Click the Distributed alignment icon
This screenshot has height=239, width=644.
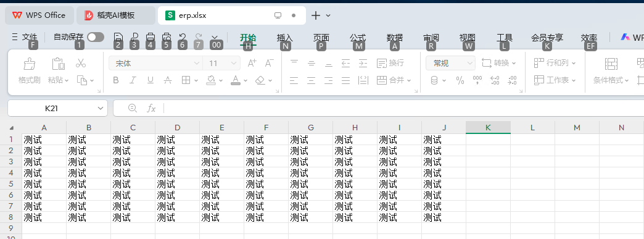tap(363, 80)
